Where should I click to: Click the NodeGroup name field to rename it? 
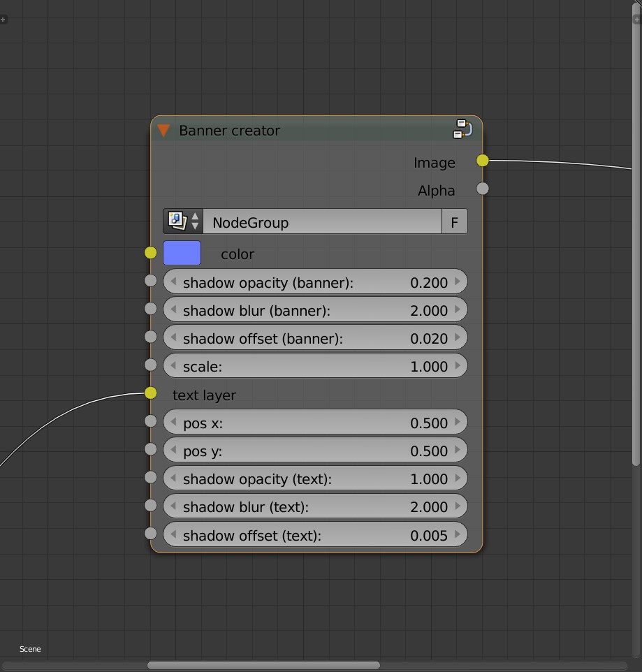[x=321, y=221]
